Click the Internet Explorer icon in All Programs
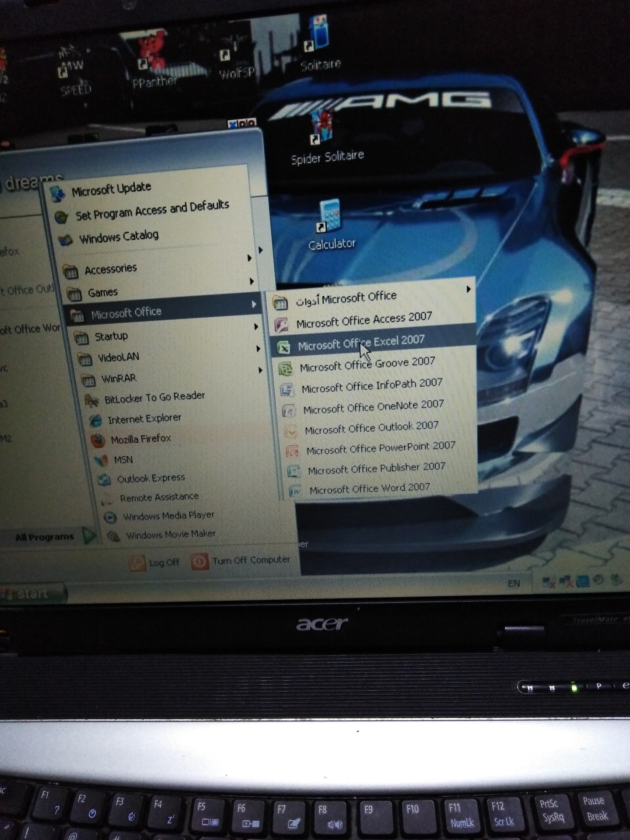This screenshot has height=840, width=630. coord(95,421)
